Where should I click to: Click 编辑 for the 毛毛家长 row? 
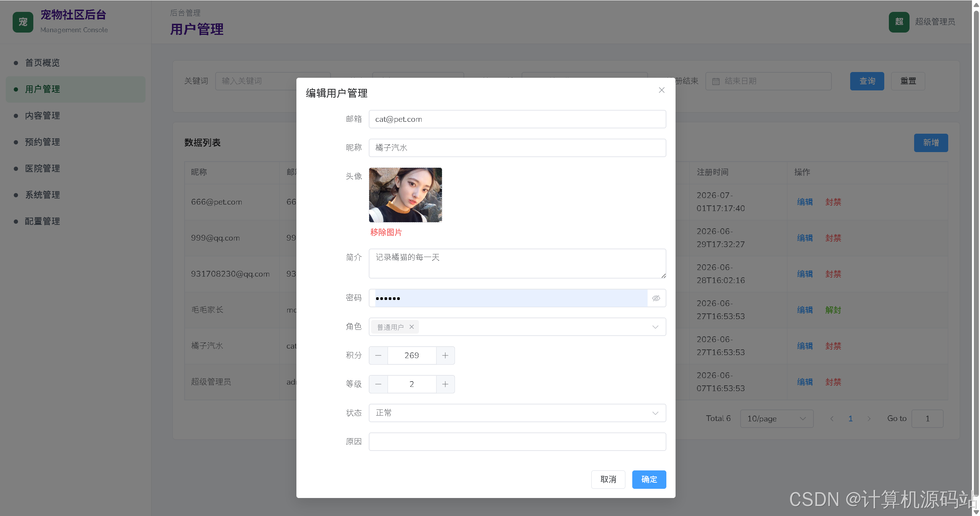[805, 310]
